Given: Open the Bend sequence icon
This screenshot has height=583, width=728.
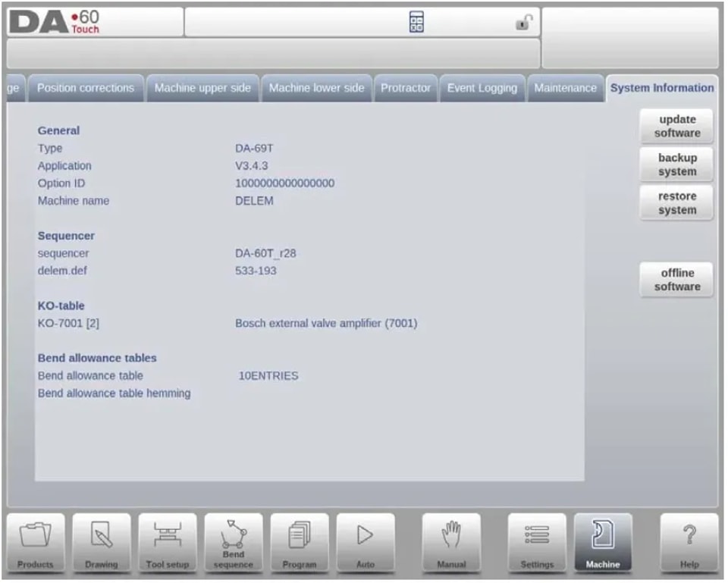Looking at the screenshot, I should pos(234,542).
